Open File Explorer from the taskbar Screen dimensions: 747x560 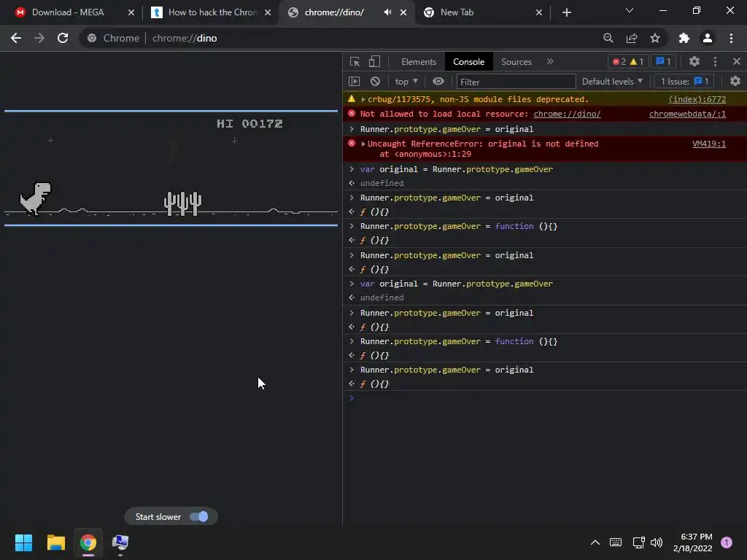click(55, 542)
